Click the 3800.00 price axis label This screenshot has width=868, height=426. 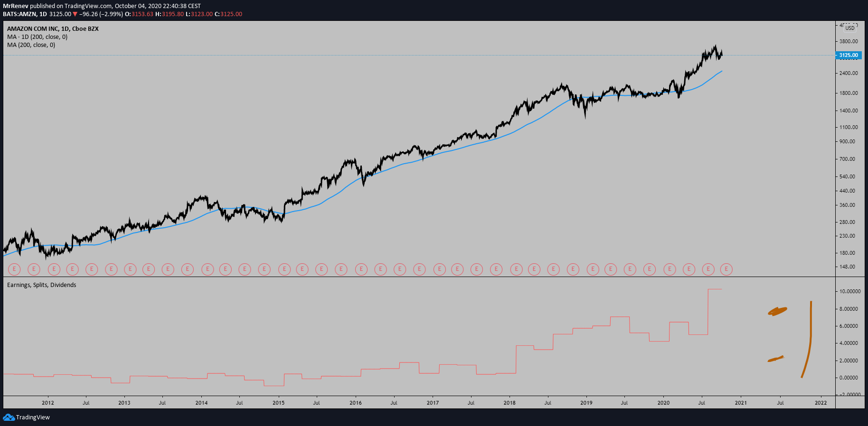tap(849, 42)
